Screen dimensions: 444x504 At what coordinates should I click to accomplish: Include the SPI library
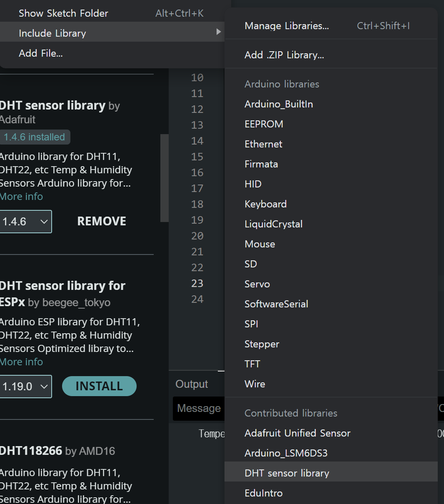[x=331, y=324]
